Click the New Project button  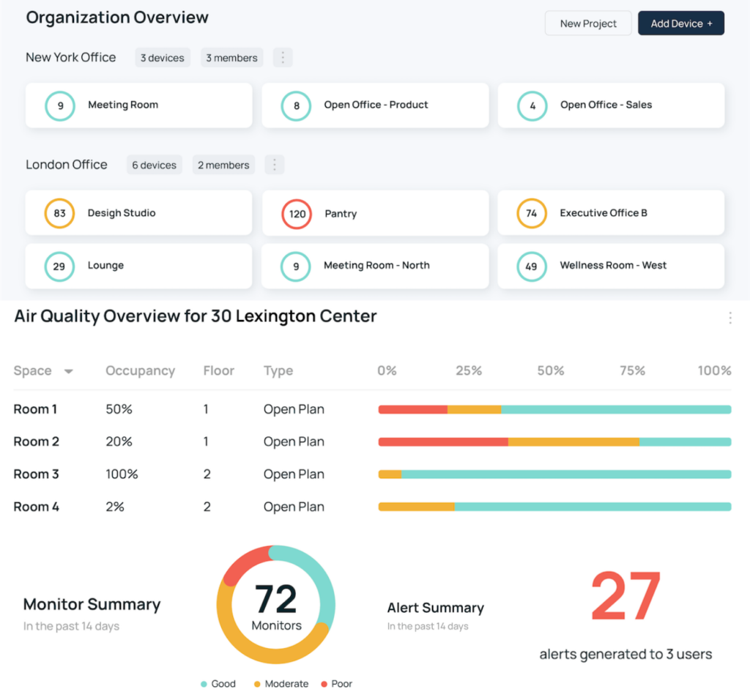588,23
